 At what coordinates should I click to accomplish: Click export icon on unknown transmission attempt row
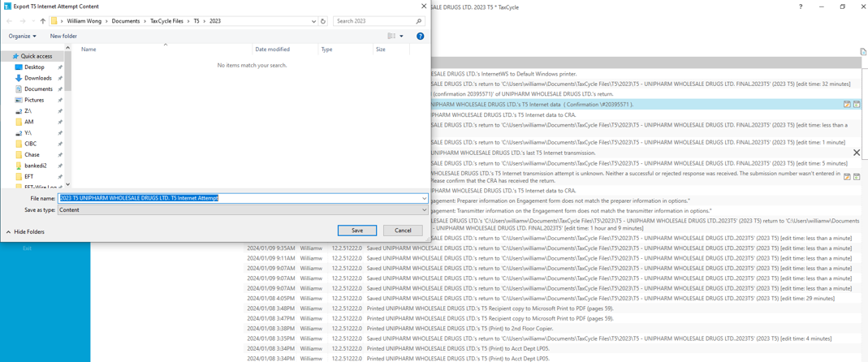pyautogui.click(x=857, y=177)
